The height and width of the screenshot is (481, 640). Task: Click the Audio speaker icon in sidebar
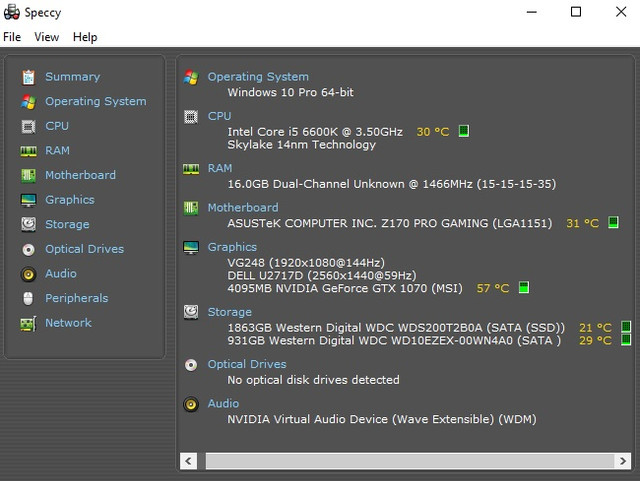click(28, 274)
